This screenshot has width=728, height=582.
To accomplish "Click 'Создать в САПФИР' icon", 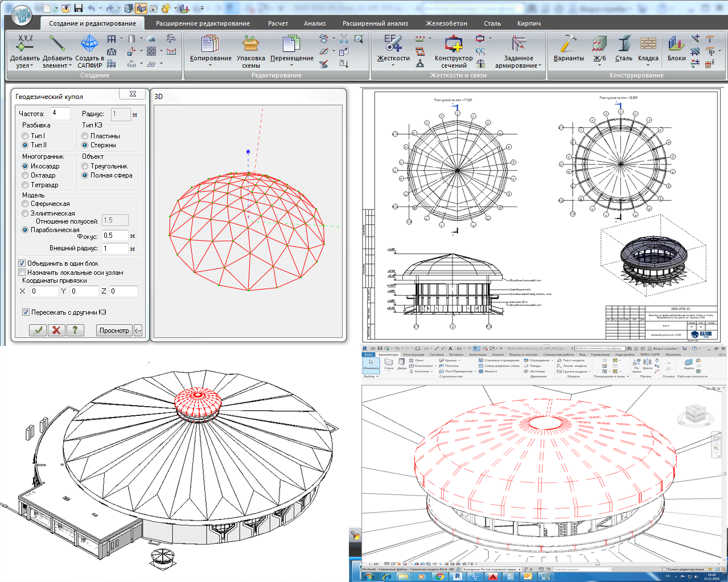I will 89,44.
